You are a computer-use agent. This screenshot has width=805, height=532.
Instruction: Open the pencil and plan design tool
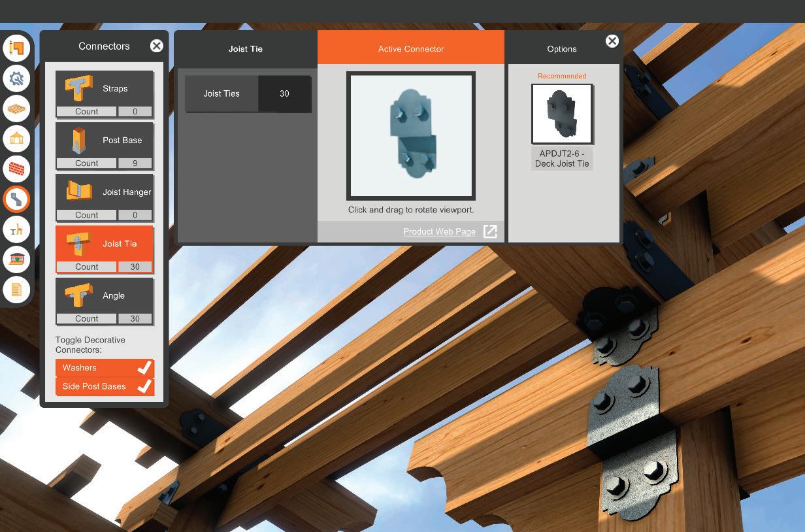[16, 48]
